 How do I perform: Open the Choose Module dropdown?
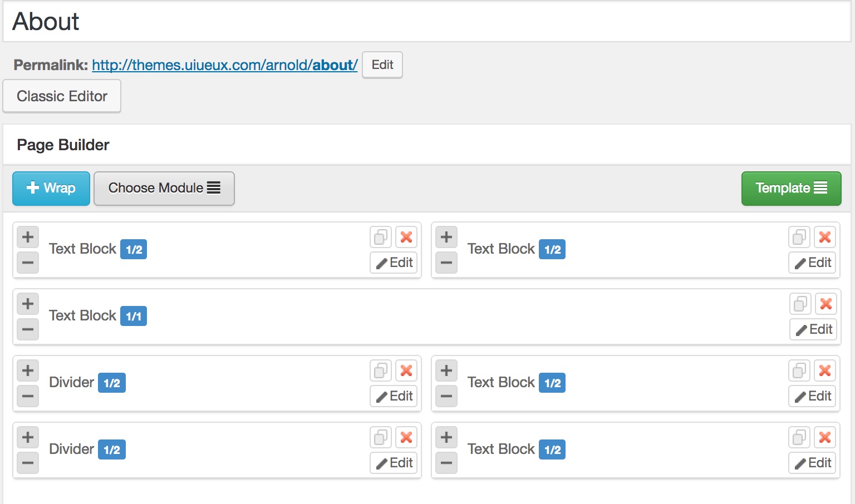tap(164, 189)
